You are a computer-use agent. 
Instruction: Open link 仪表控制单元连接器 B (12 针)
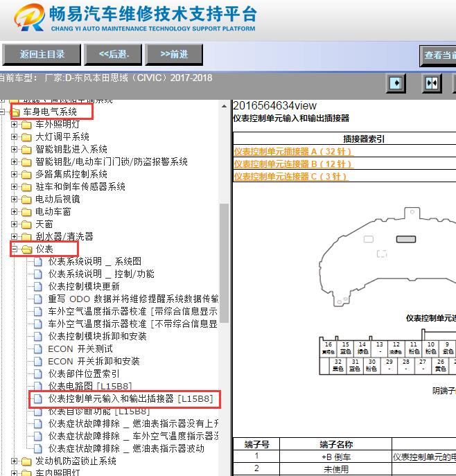(x=293, y=164)
